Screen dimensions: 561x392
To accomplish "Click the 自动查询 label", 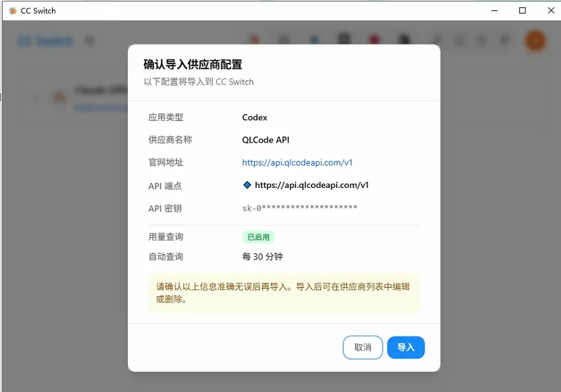I will click(x=166, y=256).
